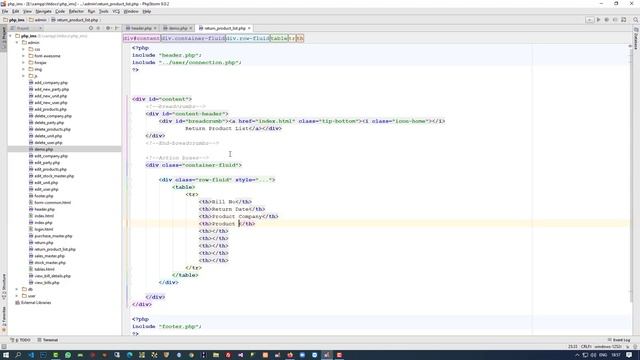This screenshot has height=360, width=640.
Task: Expand the font-awesome folder
Action: click(x=24, y=56)
